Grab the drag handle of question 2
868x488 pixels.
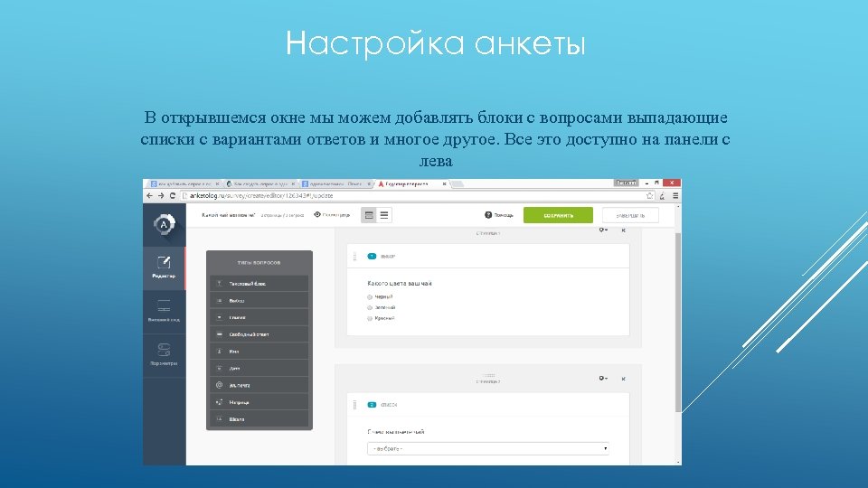354,405
